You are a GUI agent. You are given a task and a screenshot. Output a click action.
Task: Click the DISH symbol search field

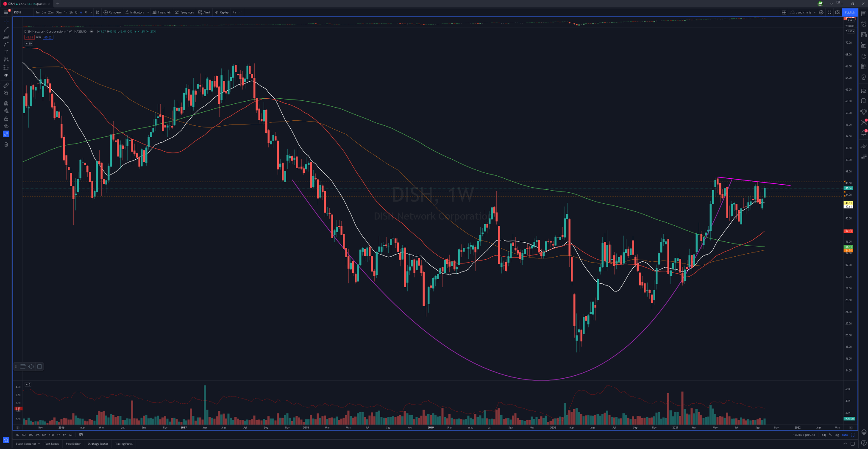[x=23, y=12]
